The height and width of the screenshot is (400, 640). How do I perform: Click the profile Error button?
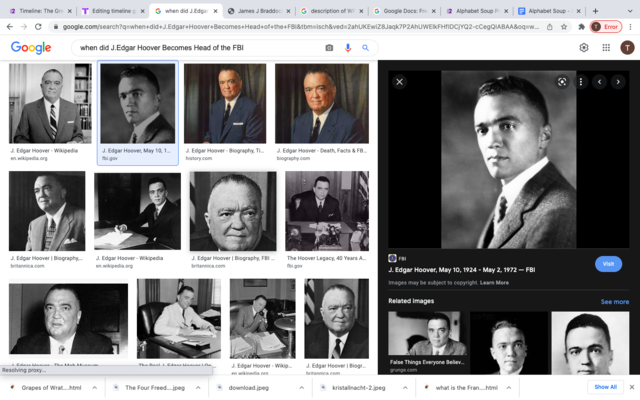pyautogui.click(x=606, y=27)
